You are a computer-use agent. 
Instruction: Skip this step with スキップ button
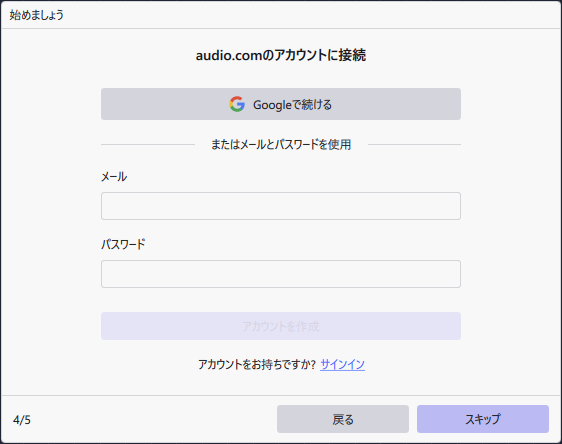click(483, 419)
